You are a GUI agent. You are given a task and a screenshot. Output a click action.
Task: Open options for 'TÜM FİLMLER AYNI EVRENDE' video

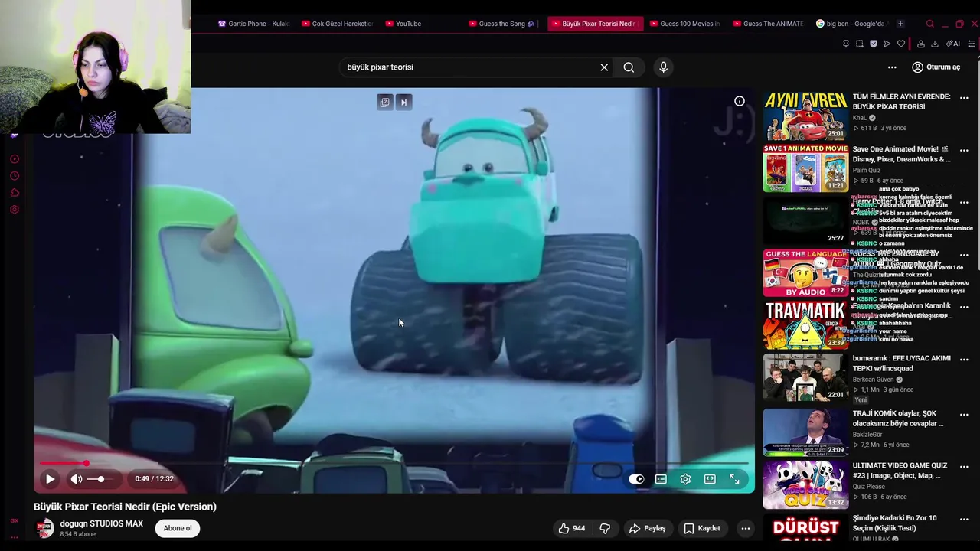point(964,98)
